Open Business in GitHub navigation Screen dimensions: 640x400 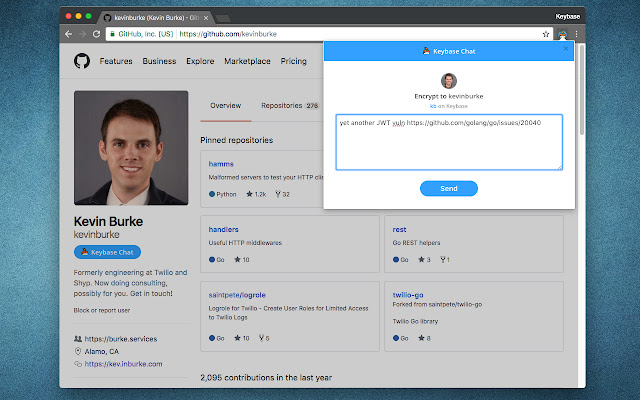click(x=159, y=61)
